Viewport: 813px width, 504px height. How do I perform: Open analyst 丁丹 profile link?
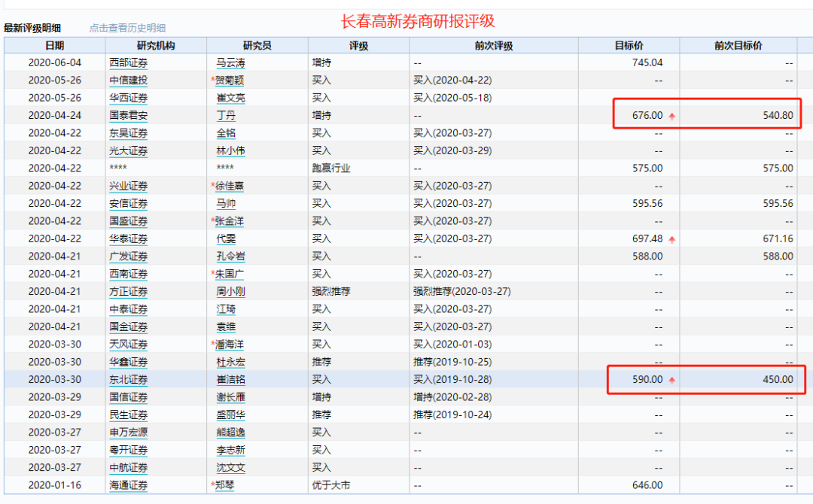coord(226,116)
